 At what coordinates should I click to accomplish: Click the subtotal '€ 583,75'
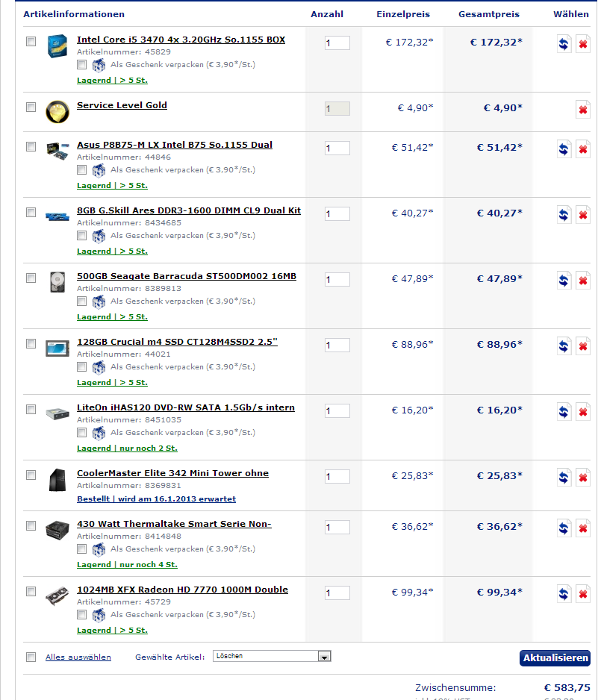pos(567,687)
